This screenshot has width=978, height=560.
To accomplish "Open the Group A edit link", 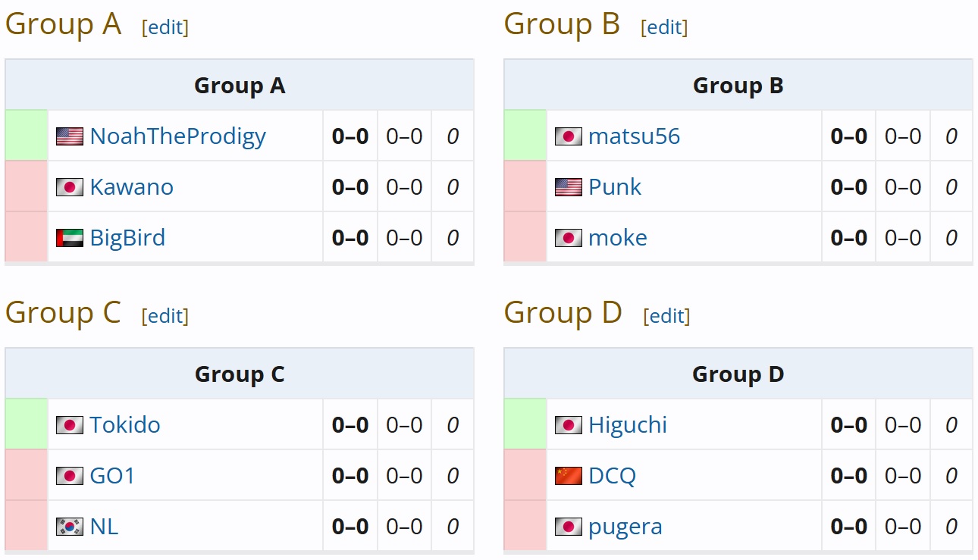I will (165, 27).
